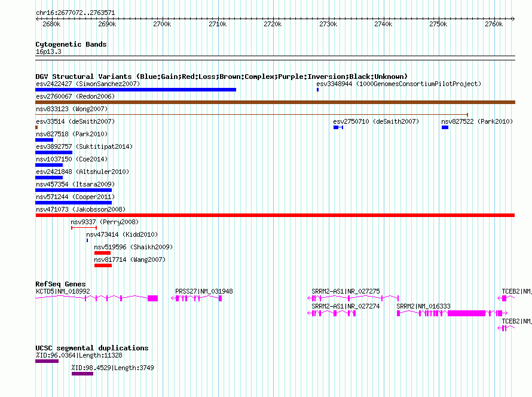532x397 pixels.
Task: Select the small blue esv2750710 feature glyph
Action: (338, 127)
